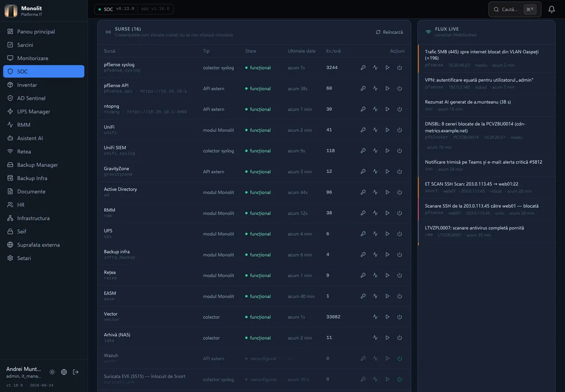The height and width of the screenshot is (392, 565).
Task: Click activity pulse icon for pfSense API row
Action: tap(375, 88)
